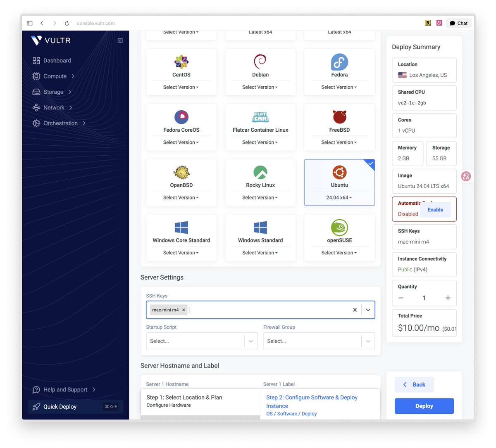Open Quick Deploy menu item
The height and width of the screenshot is (448, 496).
[x=75, y=407]
